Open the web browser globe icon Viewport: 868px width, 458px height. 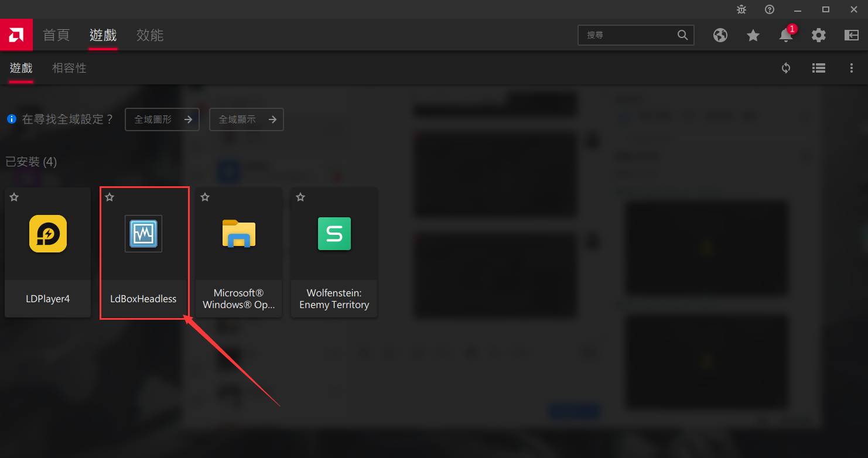click(720, 35)
